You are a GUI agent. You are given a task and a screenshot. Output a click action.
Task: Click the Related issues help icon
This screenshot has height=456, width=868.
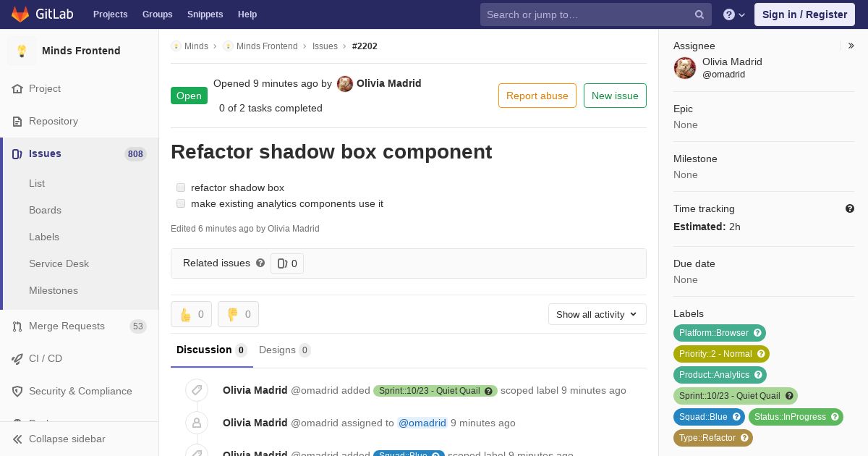pyautogui.click(x=260, y=263)
